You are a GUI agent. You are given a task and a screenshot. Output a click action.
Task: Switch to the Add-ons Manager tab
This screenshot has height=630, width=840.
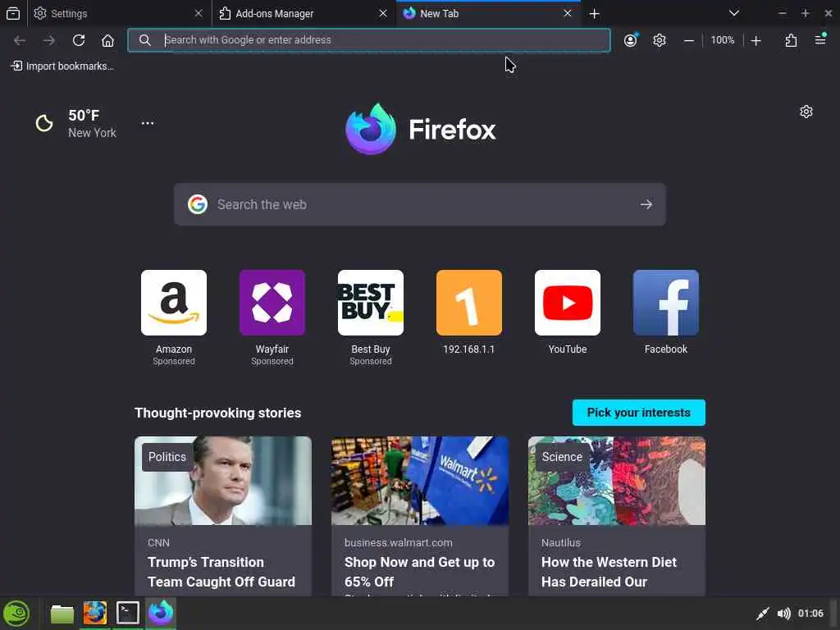304,13
